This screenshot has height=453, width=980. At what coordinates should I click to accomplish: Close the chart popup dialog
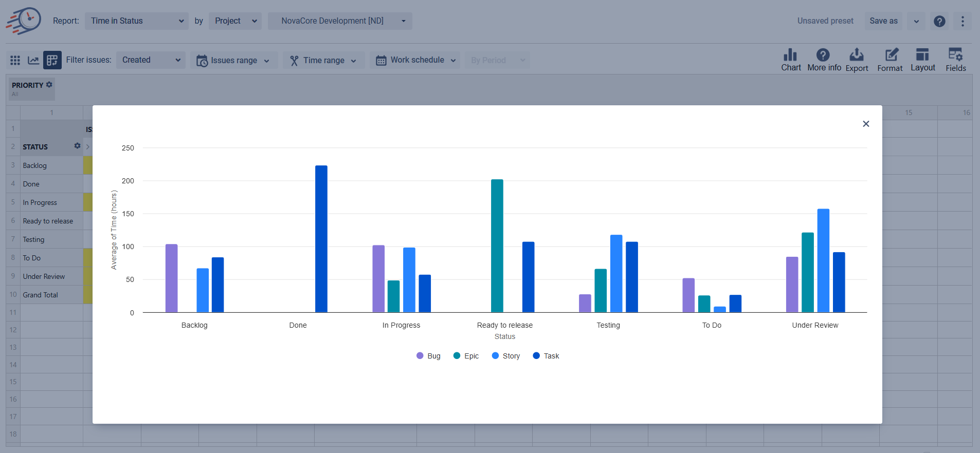pyautogui.click(x=866, y=124)
